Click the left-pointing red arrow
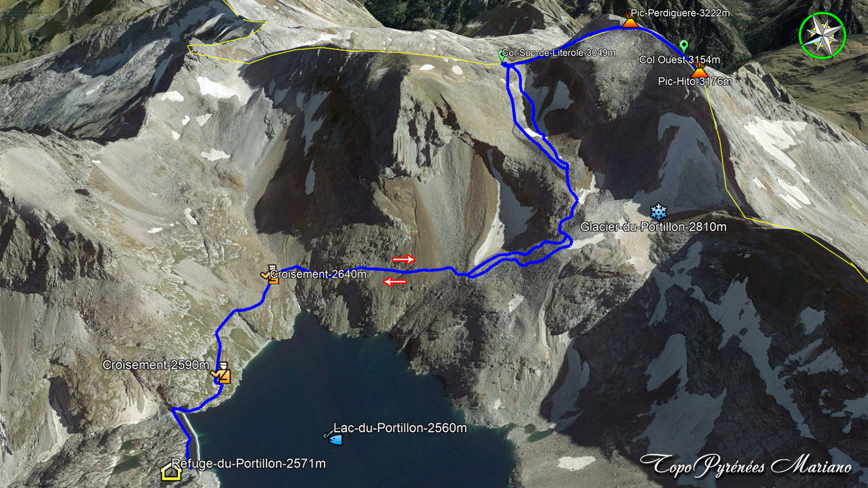This screenshot has width=868, height=488. tap(395, 281)
